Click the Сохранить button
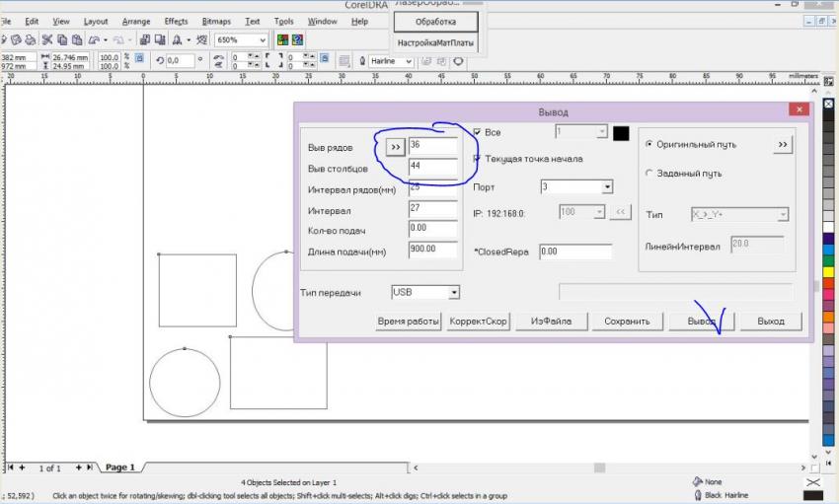The height and width of the screenshot is (504, 839). point(627,322)
